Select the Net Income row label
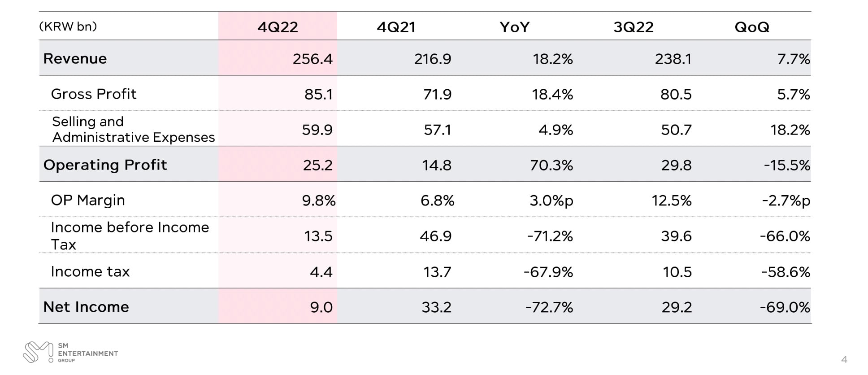The image size is (868, 375). tap(86, 307)
